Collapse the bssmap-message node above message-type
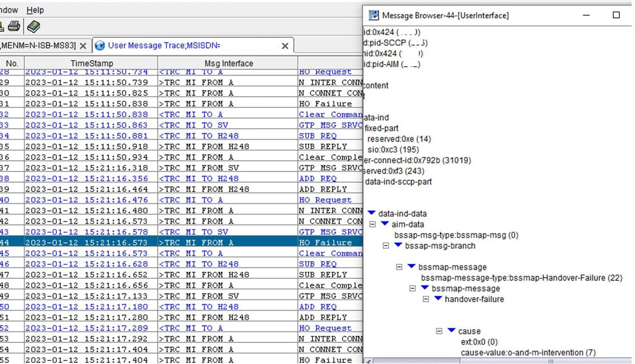Image resolution: width=635 pixels, height=364 pixels. [x=399, y=267]
